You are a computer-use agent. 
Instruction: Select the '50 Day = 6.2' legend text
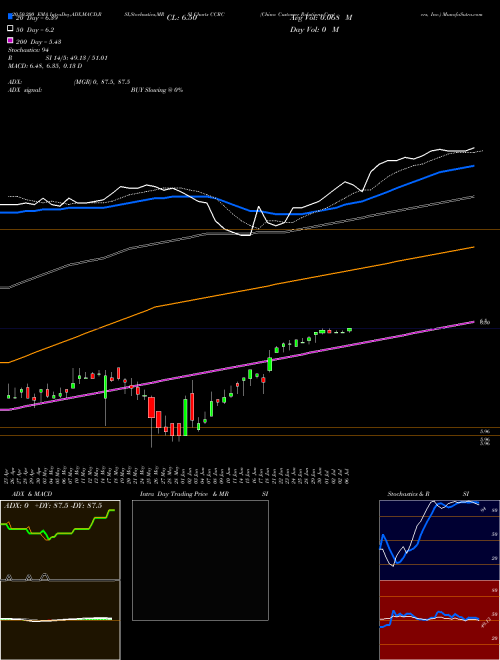pos(35,30)
